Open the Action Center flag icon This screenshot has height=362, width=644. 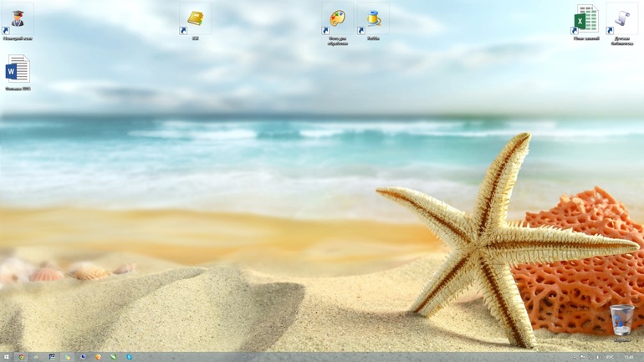(x=582, y=357)
